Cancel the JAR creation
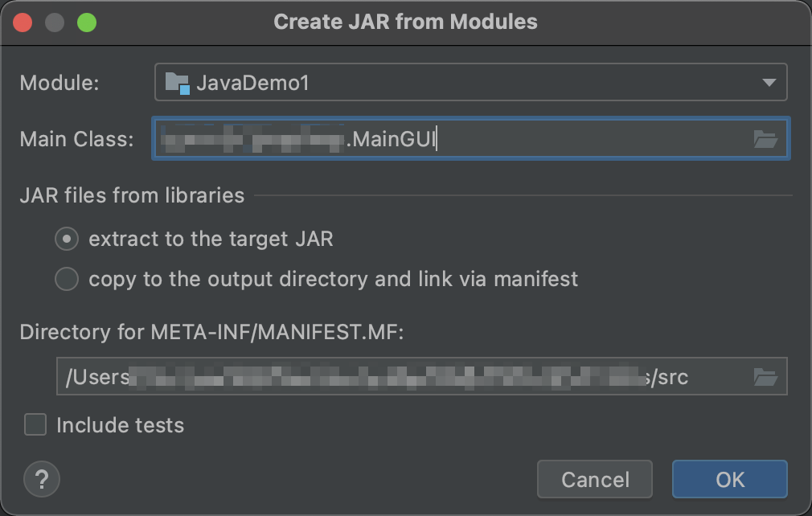The image size is (812, 516). 594,479
